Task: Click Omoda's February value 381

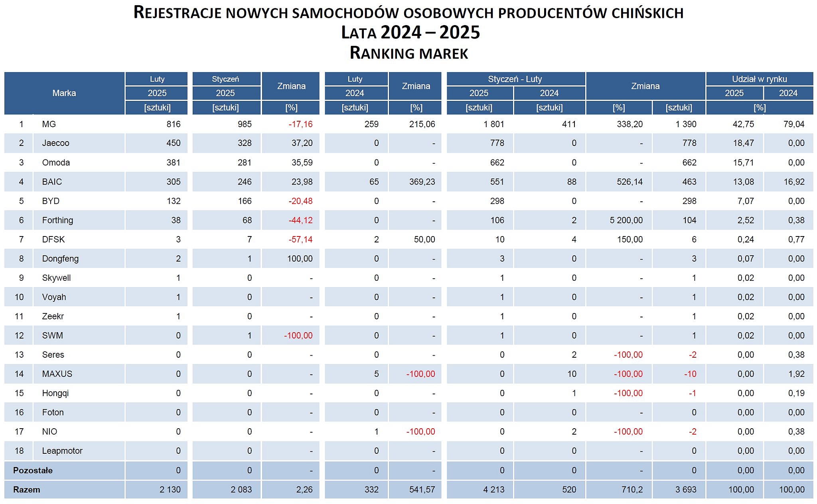Action: [x=174, y=162]
